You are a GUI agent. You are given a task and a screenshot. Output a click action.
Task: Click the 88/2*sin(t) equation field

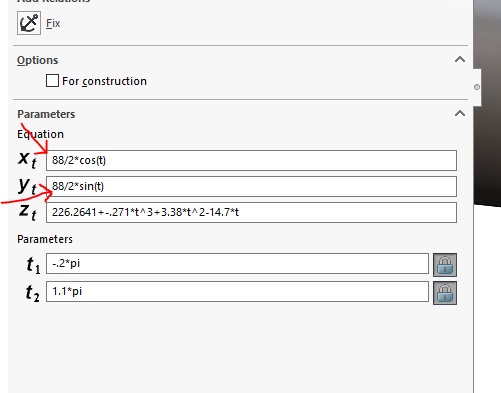(251, 186)
